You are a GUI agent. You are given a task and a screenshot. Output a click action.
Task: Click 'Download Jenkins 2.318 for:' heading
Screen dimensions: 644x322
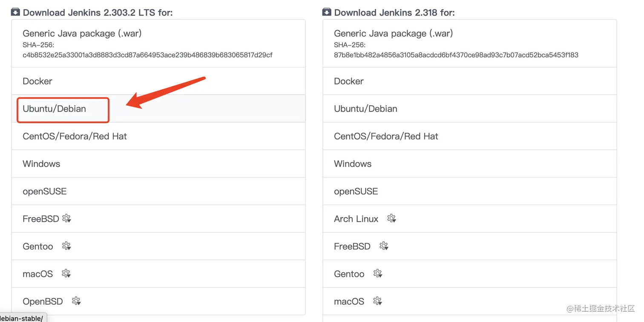coord(394,12)
